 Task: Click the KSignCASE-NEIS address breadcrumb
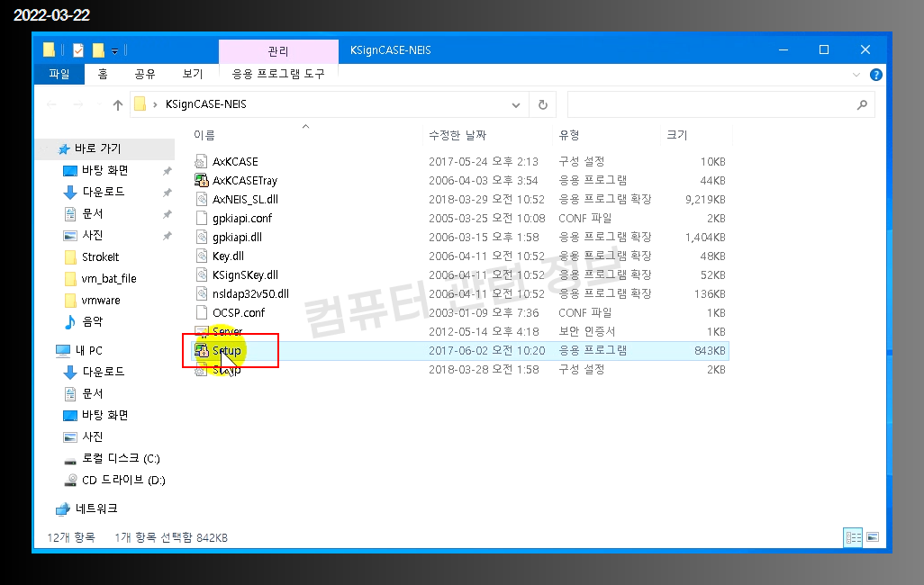pos(205,104)
